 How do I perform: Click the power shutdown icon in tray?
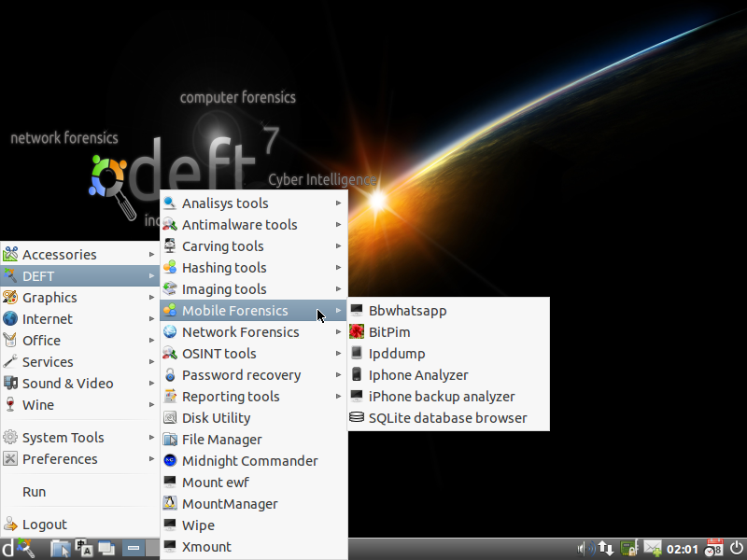[x=737, y=549]
